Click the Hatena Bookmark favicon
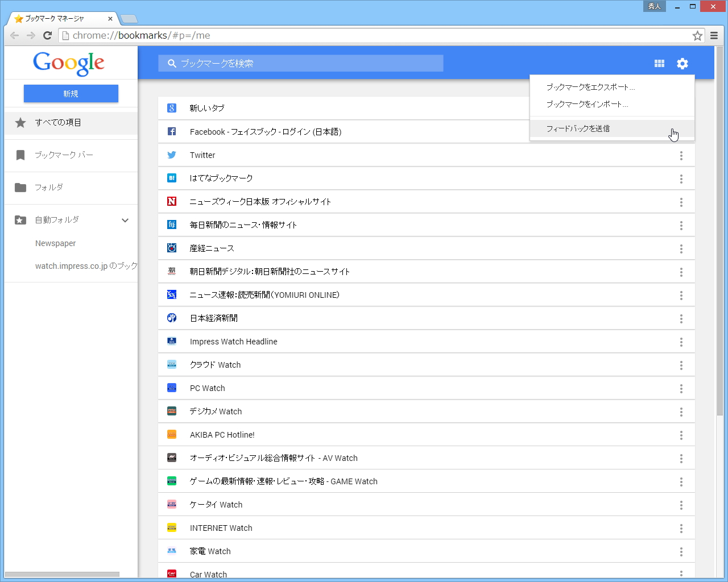Screen dimensions: 728x582 (x=171, y=178)
